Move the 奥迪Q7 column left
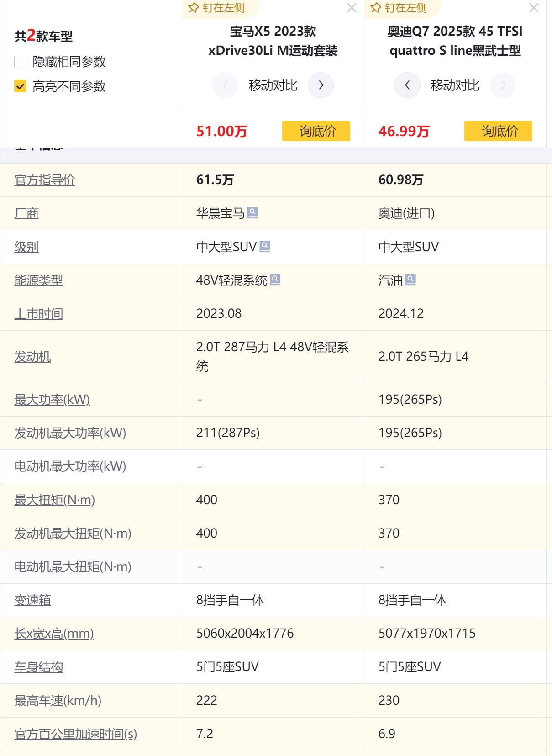Image resolution: width=552 pixels, height=756 pixels. click(x=407, y=85)
